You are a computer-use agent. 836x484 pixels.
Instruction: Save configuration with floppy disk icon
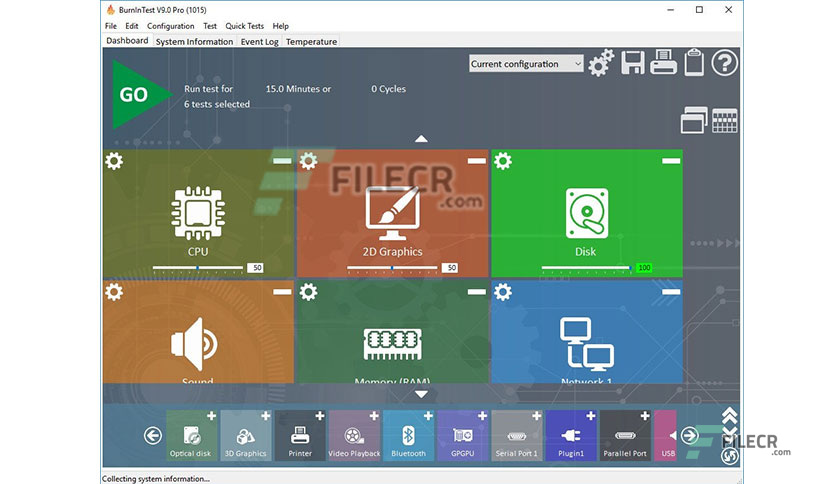click(633, 63)
